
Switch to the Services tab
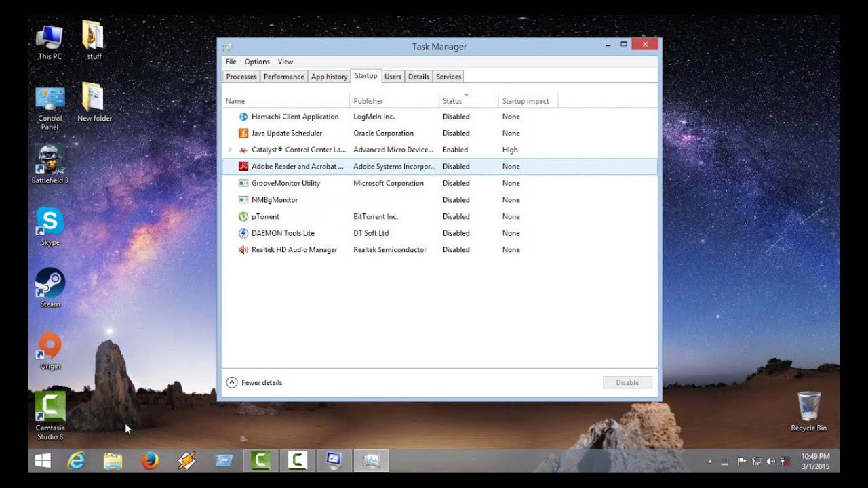click(x=448, y=77)
